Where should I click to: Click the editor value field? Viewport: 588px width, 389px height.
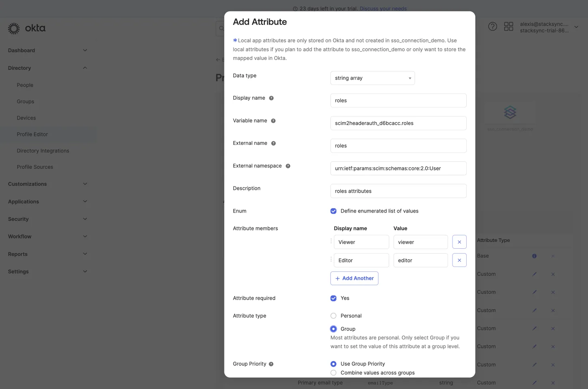click(x=420, y=260)
